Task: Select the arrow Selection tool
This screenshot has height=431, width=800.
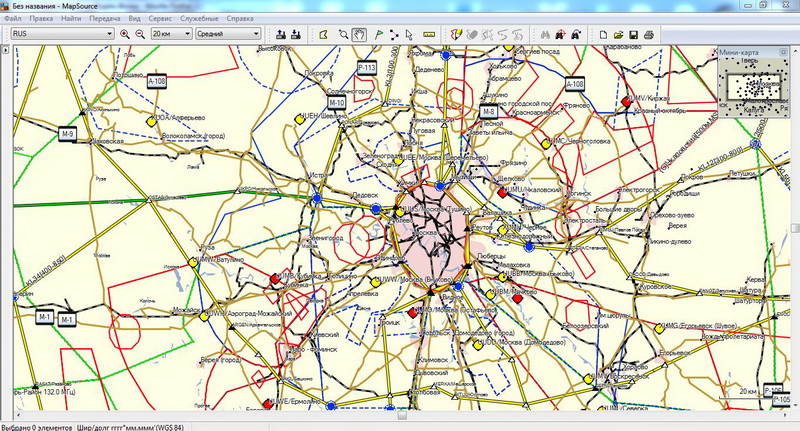Action: tap(410, 34)
